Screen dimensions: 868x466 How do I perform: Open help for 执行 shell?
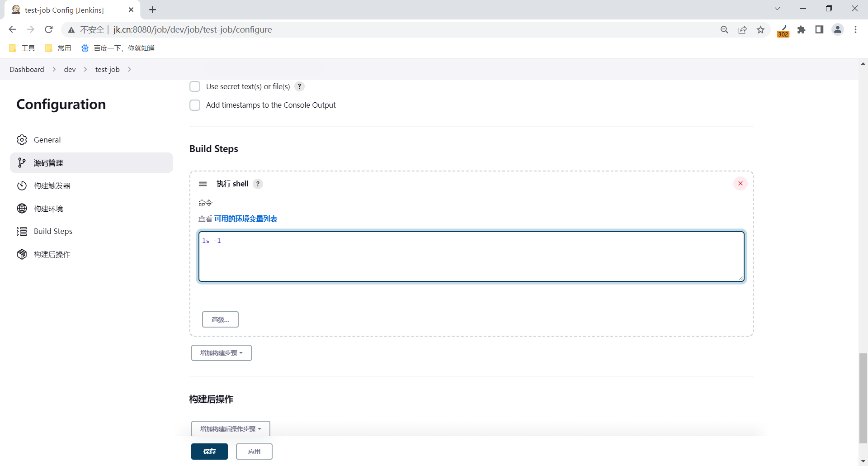tap(258, 184)
